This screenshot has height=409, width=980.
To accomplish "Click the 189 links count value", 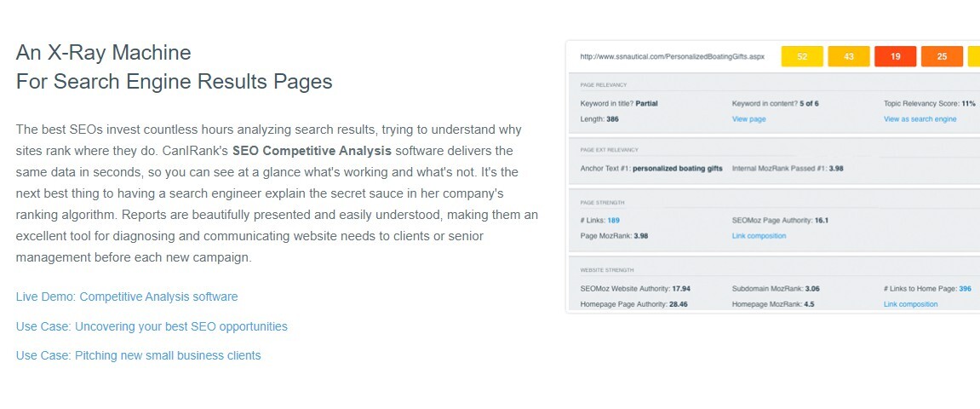I will [x=614, y=220].
